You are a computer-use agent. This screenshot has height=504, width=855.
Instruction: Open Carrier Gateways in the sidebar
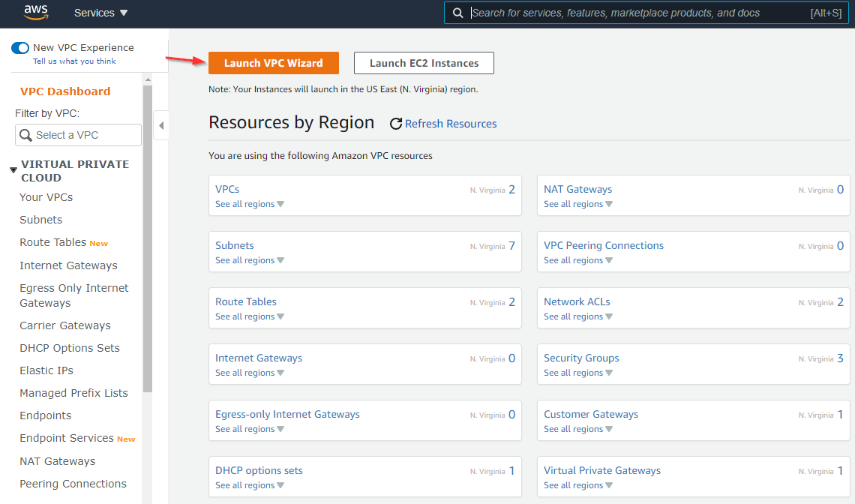click(x=65, y=325)
